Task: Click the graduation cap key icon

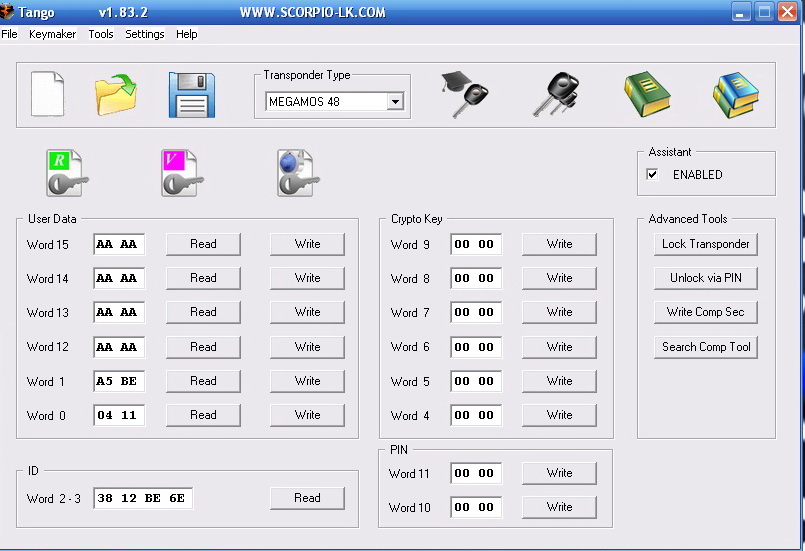Action: pyautogui.click(x=465, y=94)
